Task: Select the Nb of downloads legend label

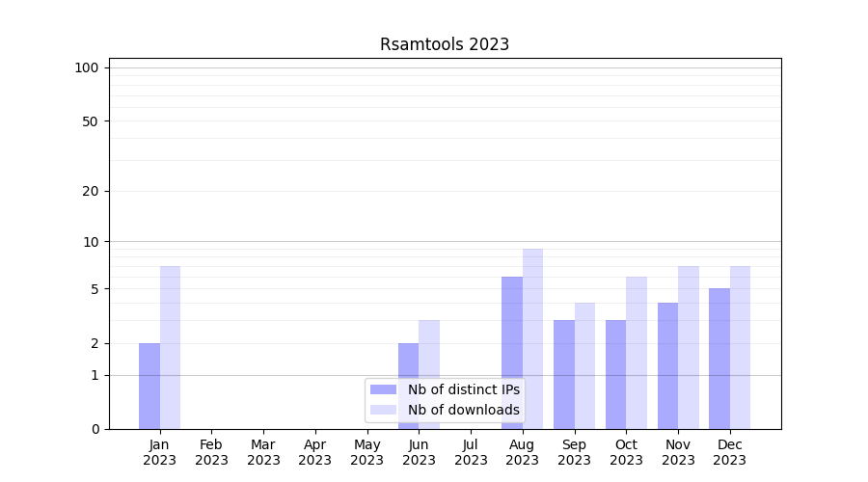Action: tap(463, 410)
